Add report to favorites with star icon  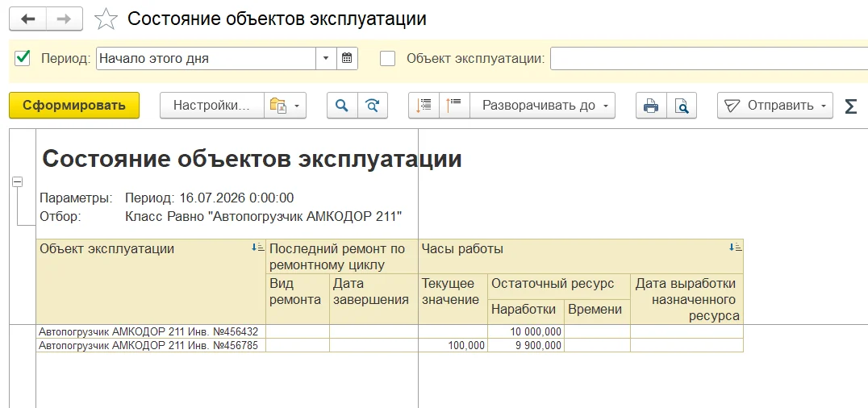click(106, 19)
